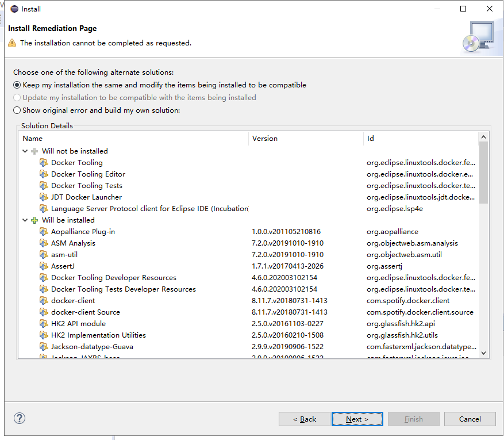Viewport: 504px width, 440px height.
Task: Click version 2.9.9.v20190906-1522 of Jackson-datatype-Guava
Action: (x=288, y=347)
